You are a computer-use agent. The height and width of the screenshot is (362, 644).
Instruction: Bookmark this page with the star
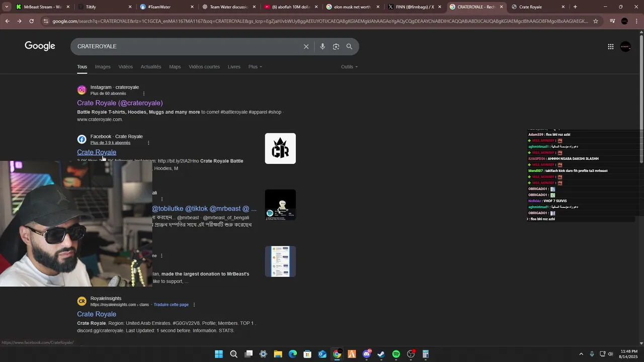[596, 21]
